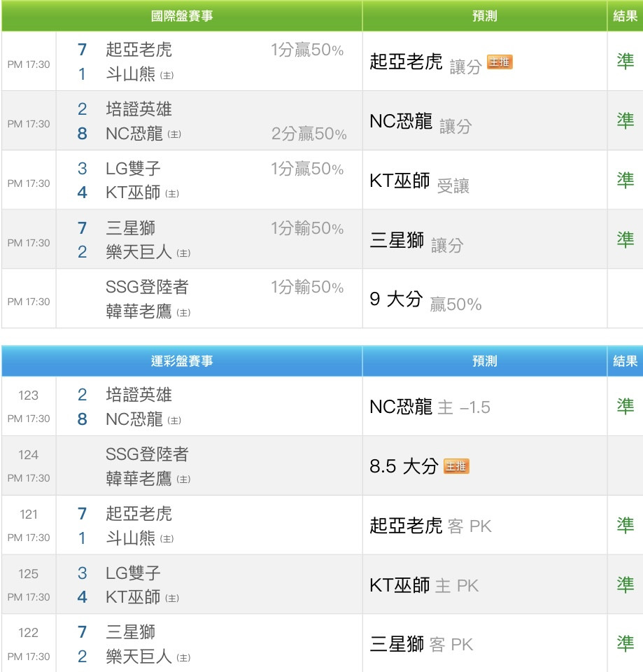Click the 準 result for 國際盤 KT巫師 受讓 row
This screenshot has width=643, height=672.
pos(625,180)
